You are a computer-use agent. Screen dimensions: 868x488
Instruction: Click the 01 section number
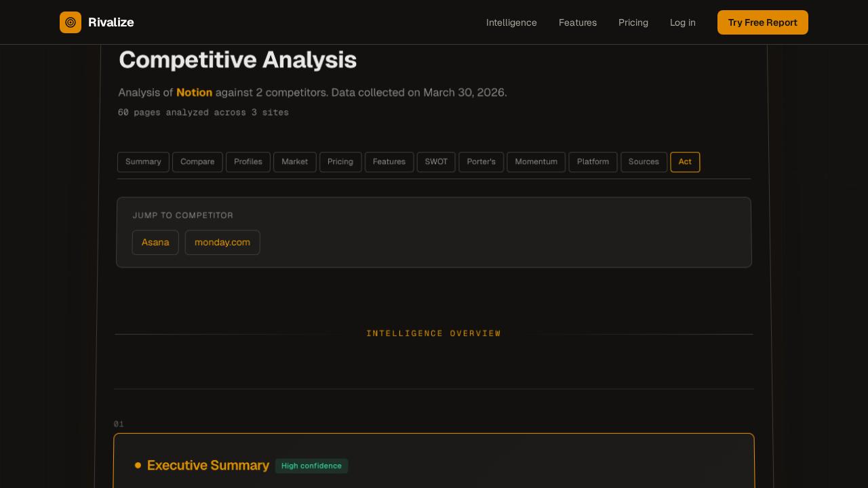pos(119,424)
